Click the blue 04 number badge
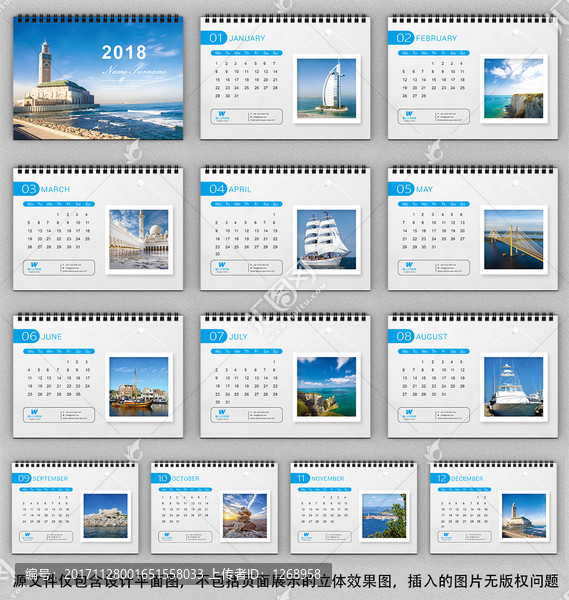The image size is (569, 600). tap(214, 189)
